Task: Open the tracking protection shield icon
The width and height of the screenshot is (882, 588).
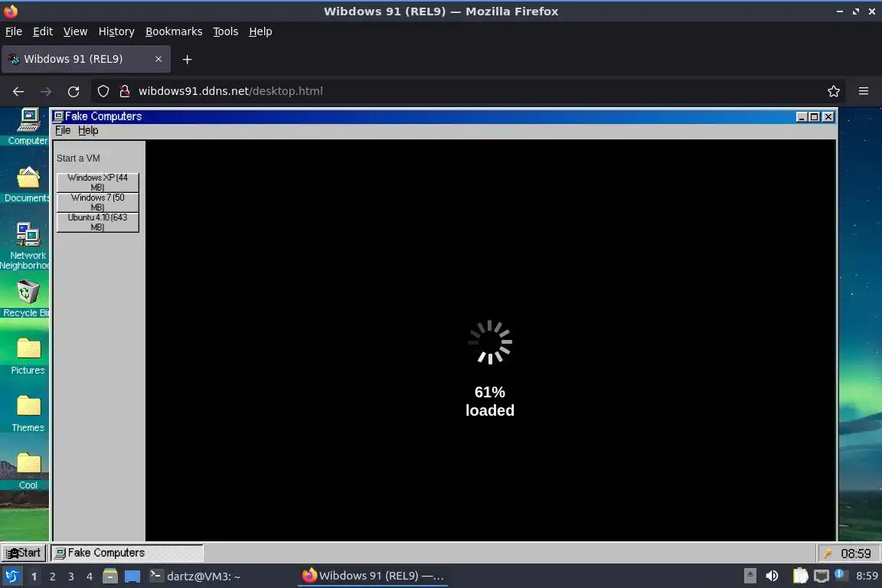Action: coord(103,91)
